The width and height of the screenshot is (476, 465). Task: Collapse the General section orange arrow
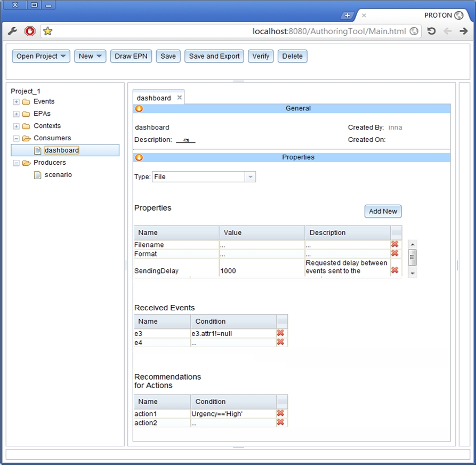point(139,108)
